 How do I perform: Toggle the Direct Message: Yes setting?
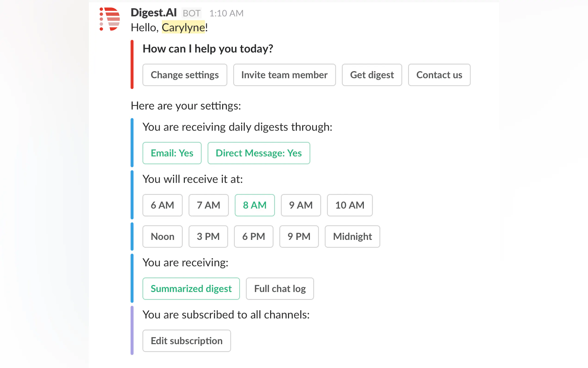coord(259,153)
